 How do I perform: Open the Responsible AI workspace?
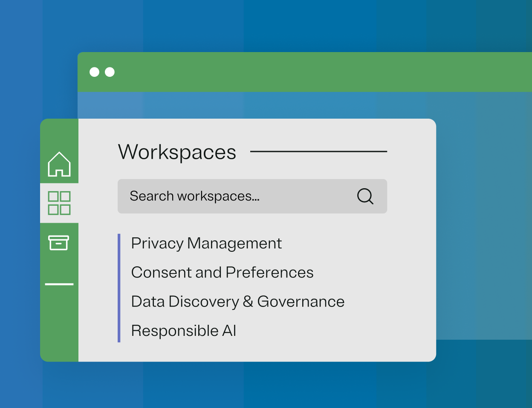(x=183, y=330)
